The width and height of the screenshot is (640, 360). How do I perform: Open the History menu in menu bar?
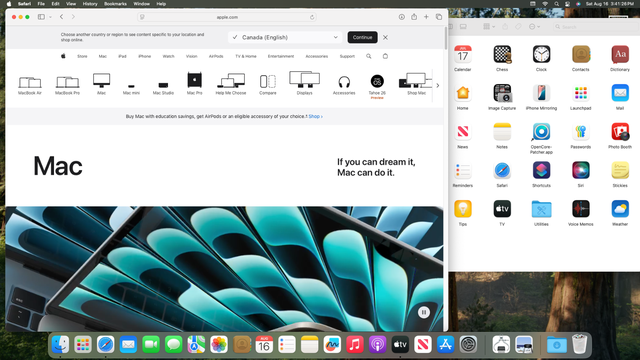(x=90, y=4)
